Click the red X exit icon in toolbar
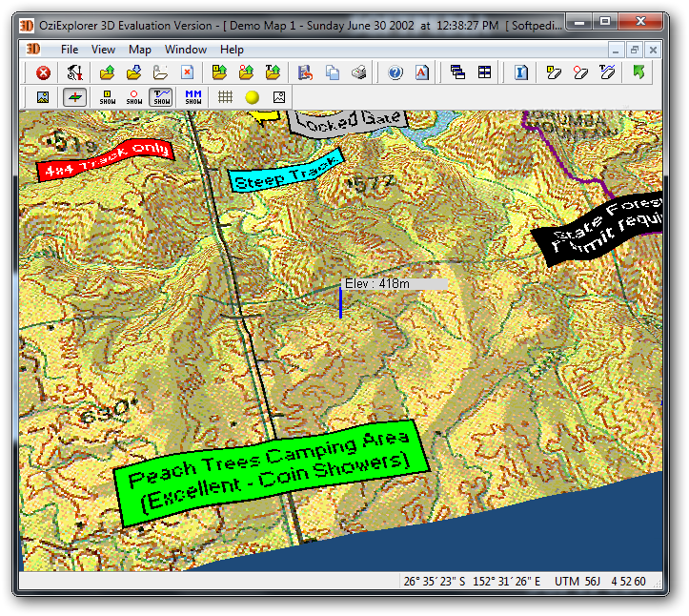This screenshot has height=616, width=689. 43,72
